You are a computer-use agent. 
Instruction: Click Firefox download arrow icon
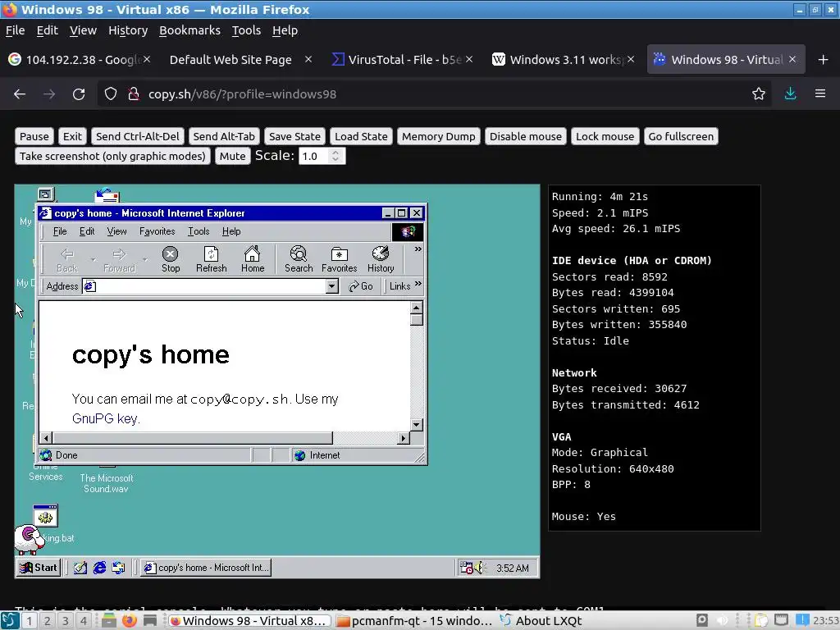point(790,94)
